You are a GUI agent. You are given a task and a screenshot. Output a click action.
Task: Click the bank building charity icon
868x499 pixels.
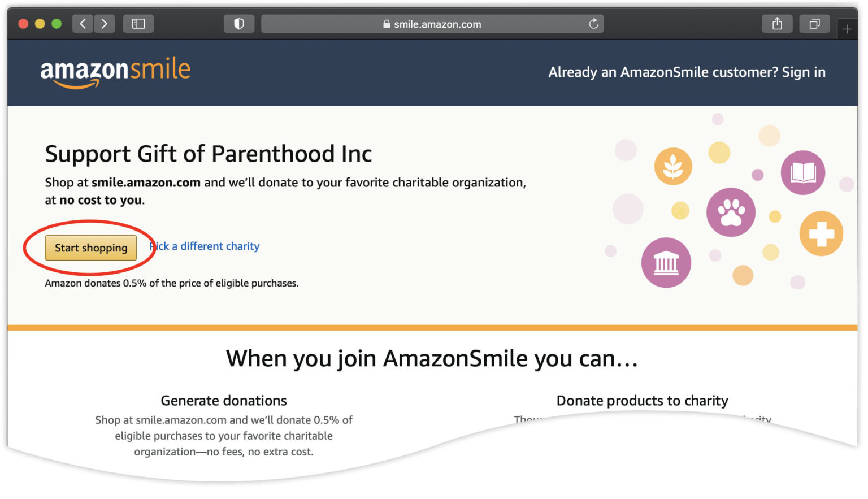click(666, 262)
